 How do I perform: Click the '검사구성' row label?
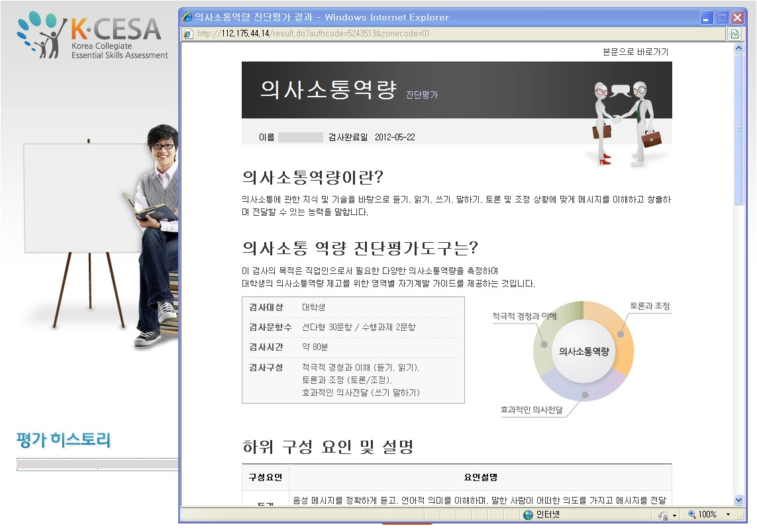[x=266, y=367]
